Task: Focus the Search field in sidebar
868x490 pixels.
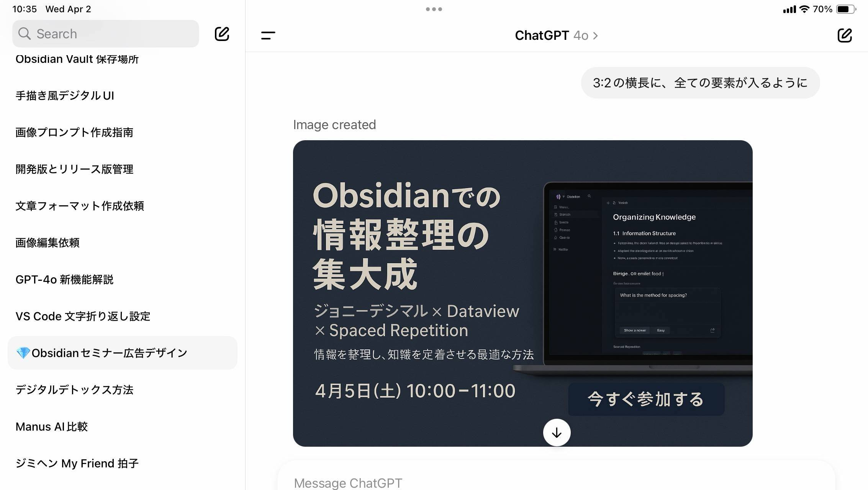Action: click(x=106, y=34)
